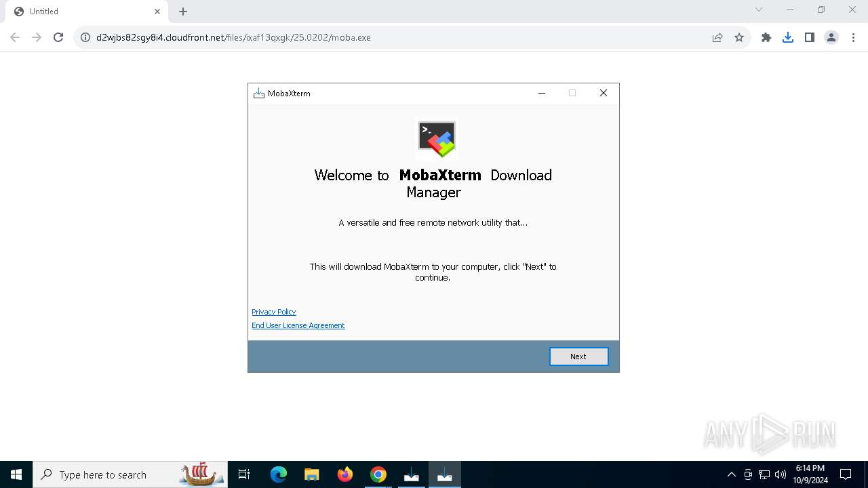The height and width of the screenshot is (488, 868).
Task: Share this page icon in Chrome
Action: coord(717,37)
